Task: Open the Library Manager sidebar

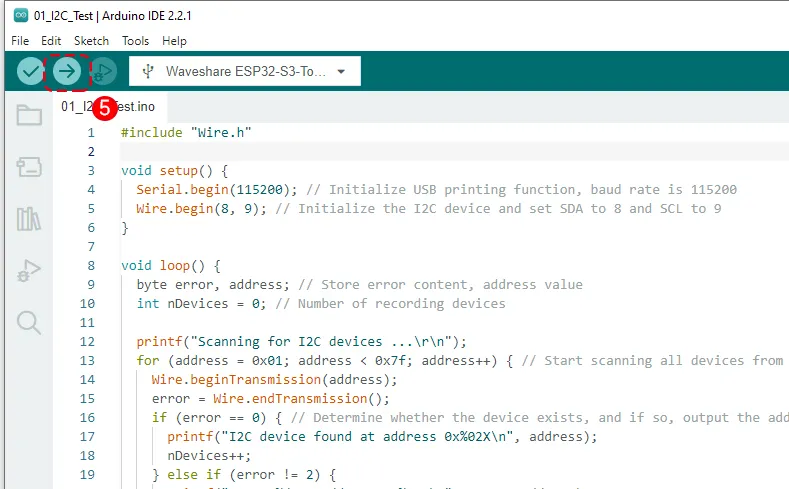Action: [29, 219]
